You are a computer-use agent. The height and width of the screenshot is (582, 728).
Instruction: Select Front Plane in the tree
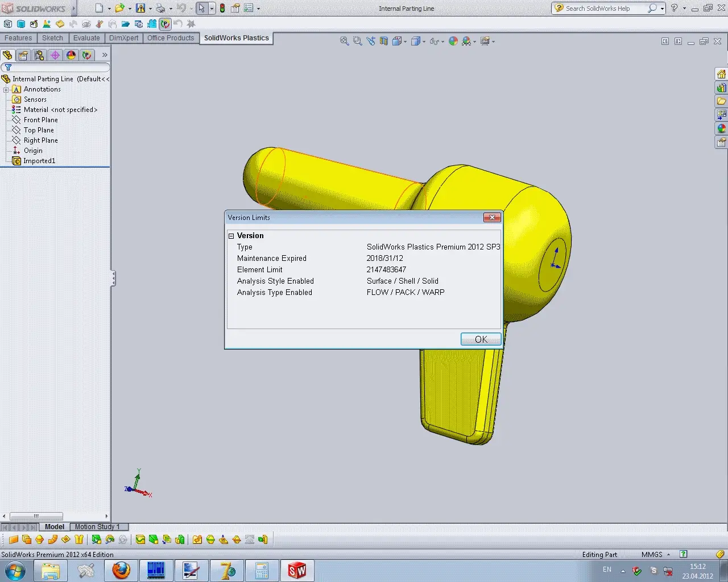click(40, 120)
